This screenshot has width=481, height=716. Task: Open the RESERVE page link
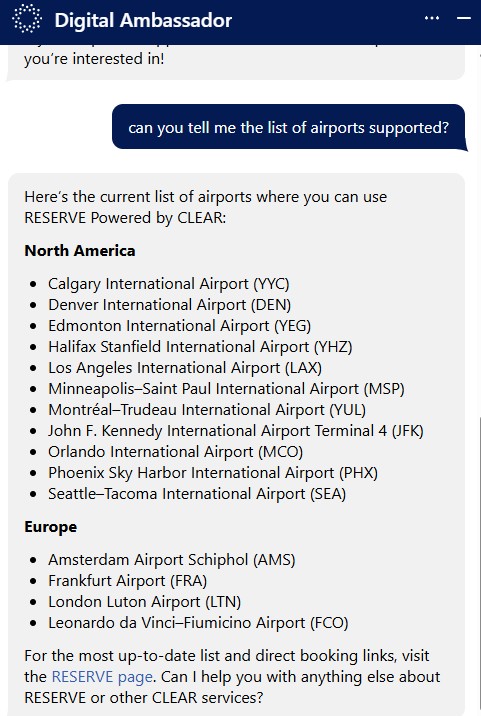(102, 677)
